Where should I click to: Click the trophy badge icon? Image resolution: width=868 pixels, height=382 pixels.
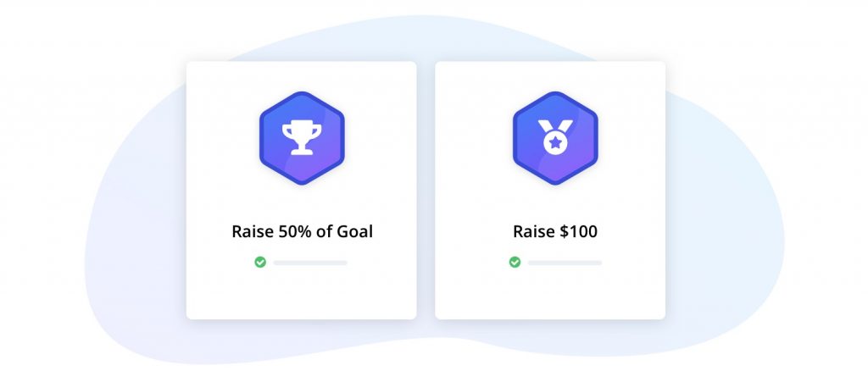click(x=302, y=136)
